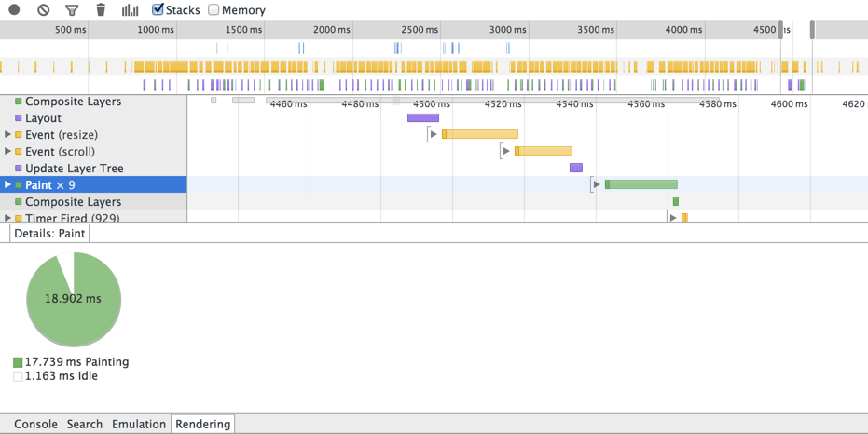The width and height of the screenshot is (868, 434).
Task: Expand the Event (scroll) record
Action: (8, 152)
